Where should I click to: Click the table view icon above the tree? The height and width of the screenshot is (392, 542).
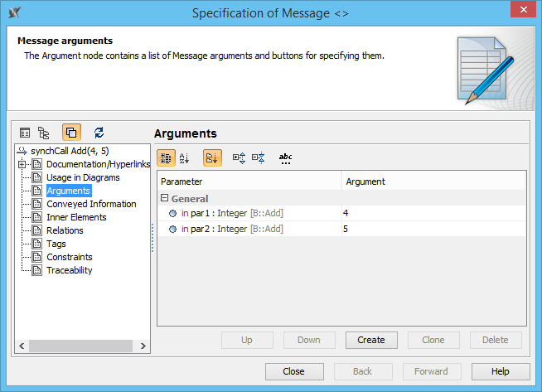(x=25, y=132)
